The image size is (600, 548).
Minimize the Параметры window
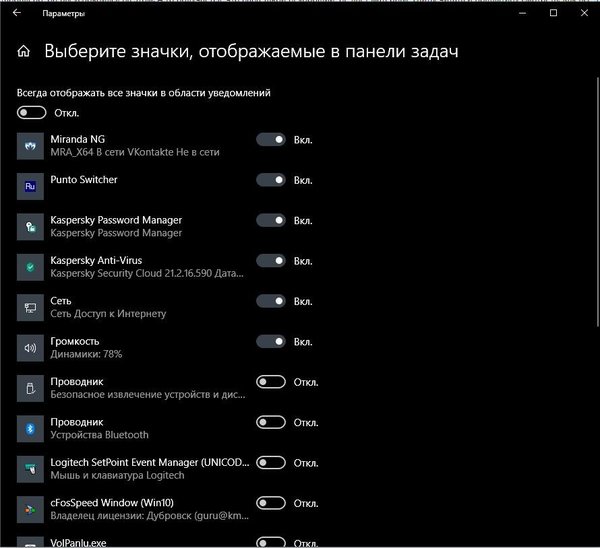522,13
